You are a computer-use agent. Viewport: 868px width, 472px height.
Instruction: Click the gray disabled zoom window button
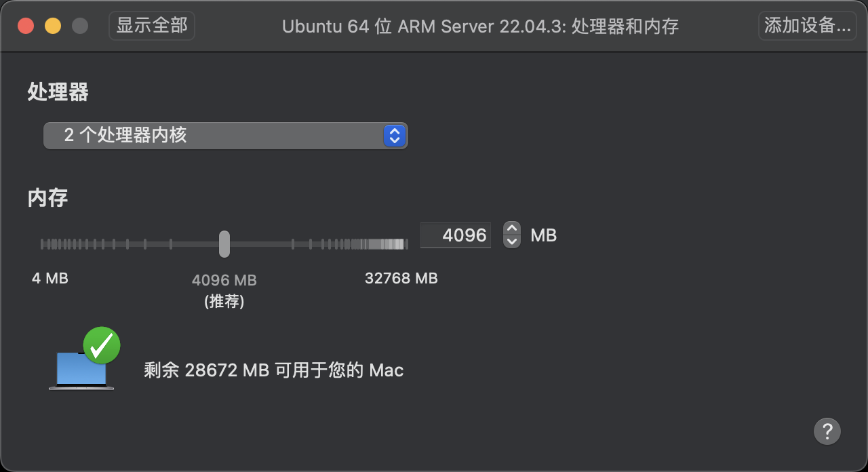point(80,26)
